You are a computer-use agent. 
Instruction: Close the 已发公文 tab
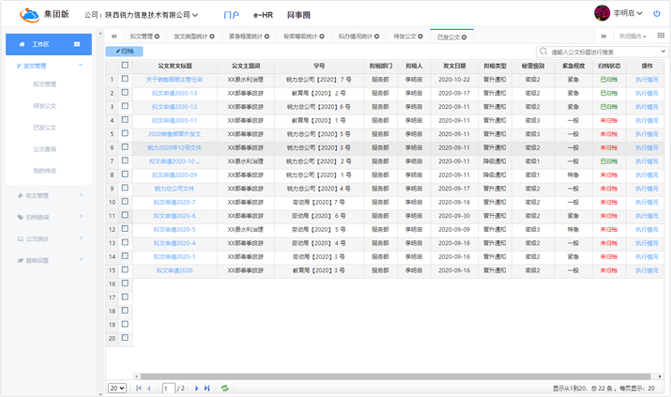[x=464, y=37]
